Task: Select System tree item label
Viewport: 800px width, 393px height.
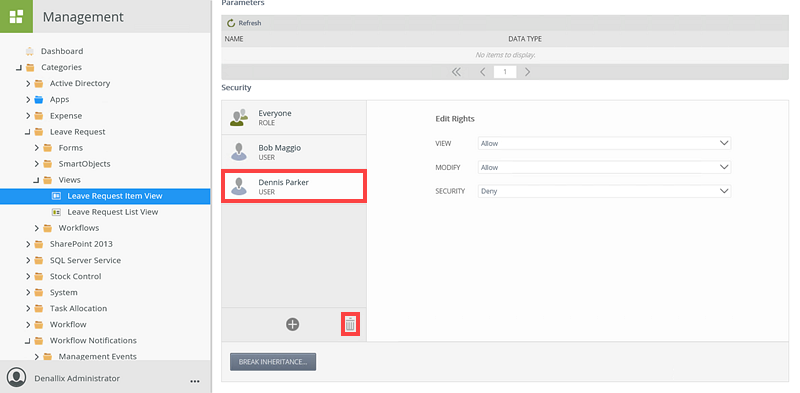Action: click(x=64, y=292)
